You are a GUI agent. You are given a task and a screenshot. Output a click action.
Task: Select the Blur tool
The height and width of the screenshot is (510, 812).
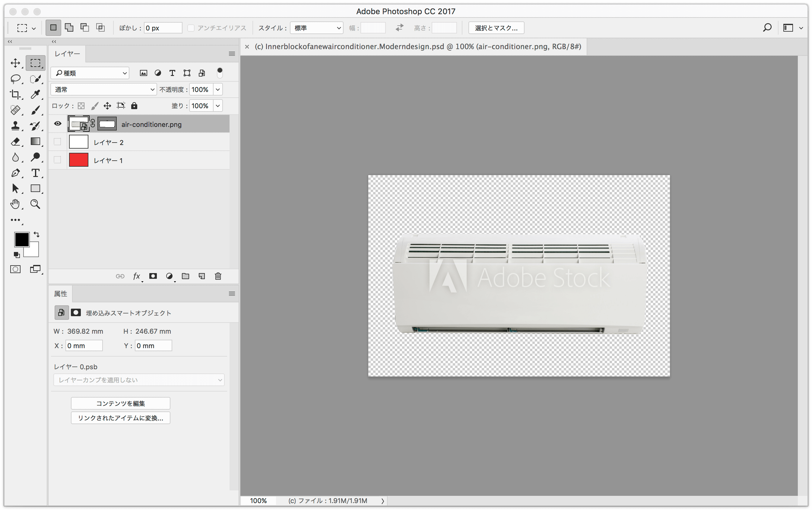[15, 157]
